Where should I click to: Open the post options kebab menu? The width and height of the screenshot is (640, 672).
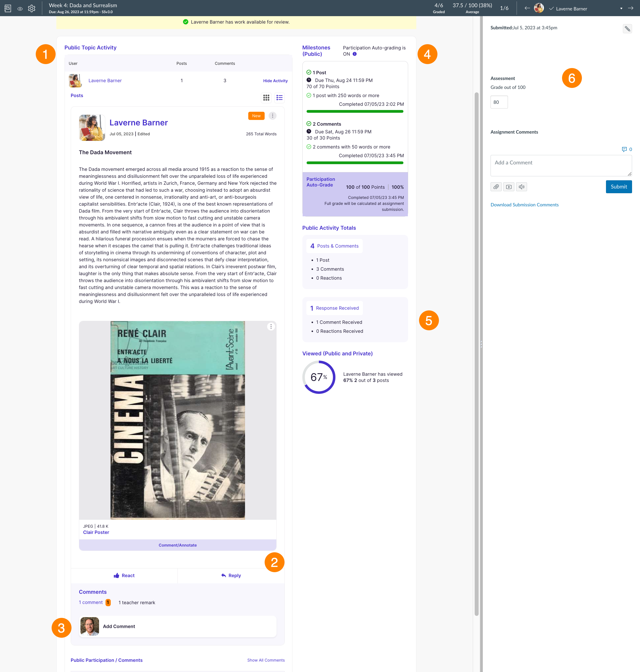point(272,116)
